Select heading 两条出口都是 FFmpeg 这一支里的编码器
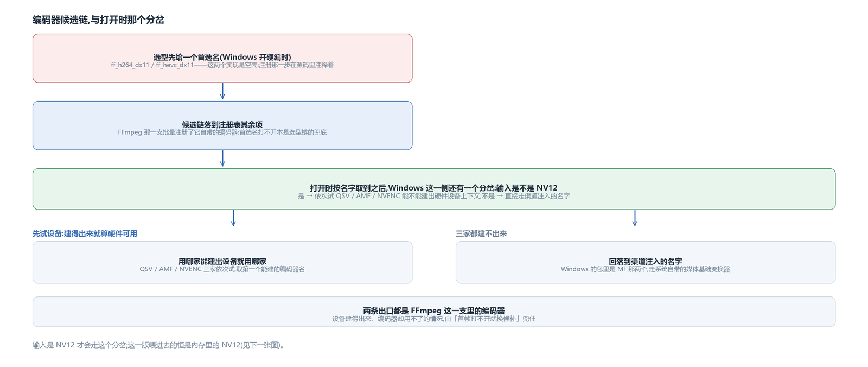This screenshot has height=367, width=868. click(x=434, y=311)
